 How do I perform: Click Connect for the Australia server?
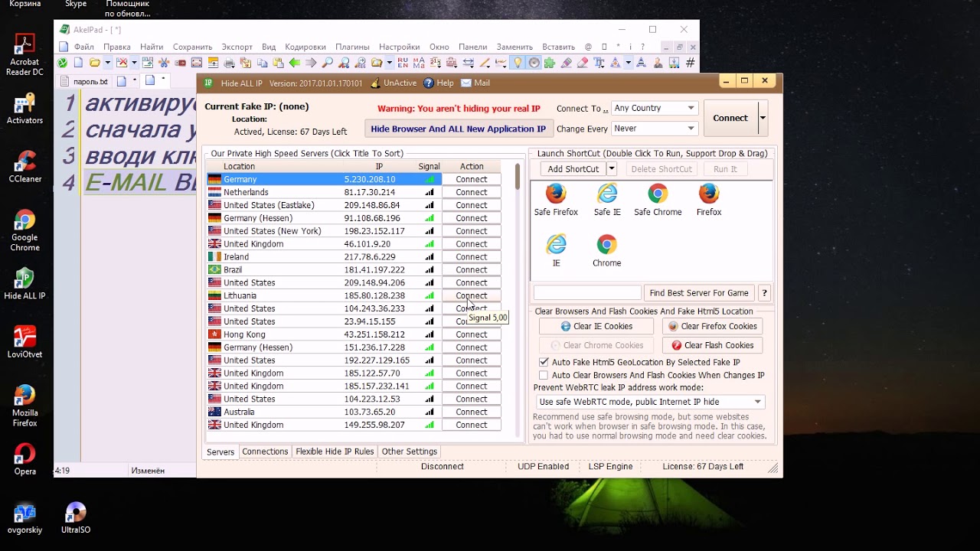(472, 412)
